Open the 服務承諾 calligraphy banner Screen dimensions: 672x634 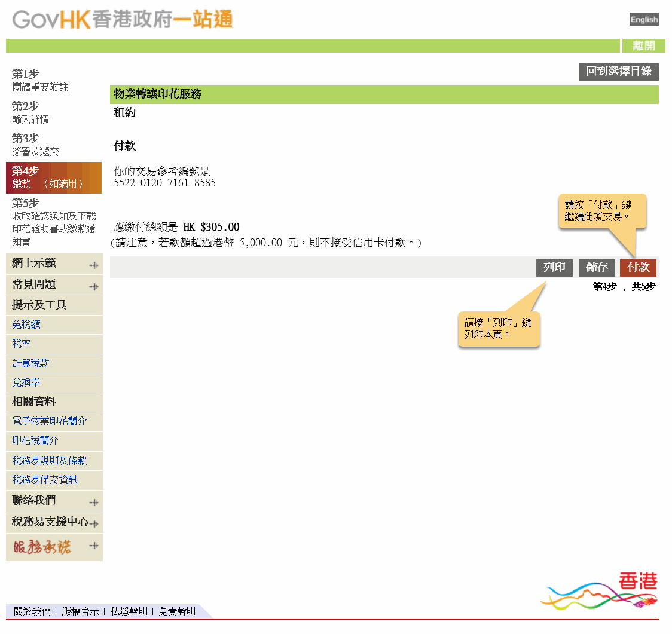pos(42,547)
